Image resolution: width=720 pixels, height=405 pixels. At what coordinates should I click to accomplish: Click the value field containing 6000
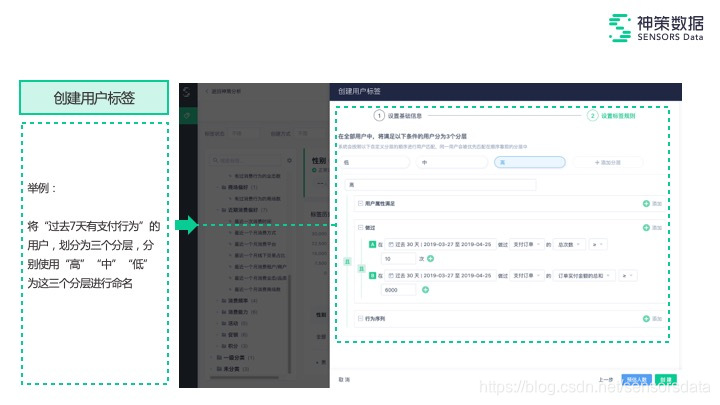398,290
